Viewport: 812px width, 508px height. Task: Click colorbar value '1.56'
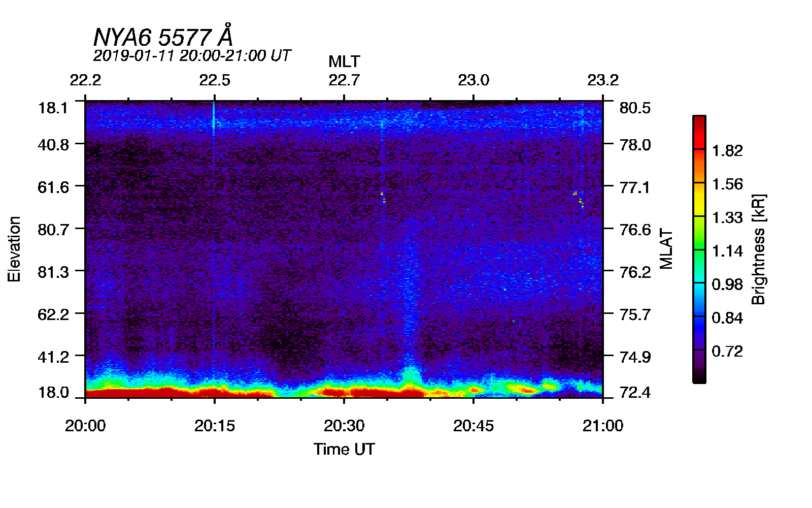[727, 184]
